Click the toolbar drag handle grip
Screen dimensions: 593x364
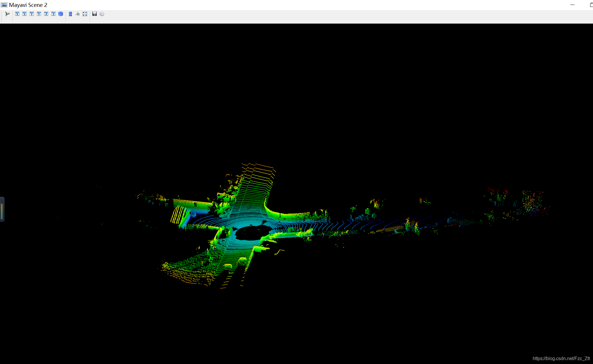coord(2,16)
